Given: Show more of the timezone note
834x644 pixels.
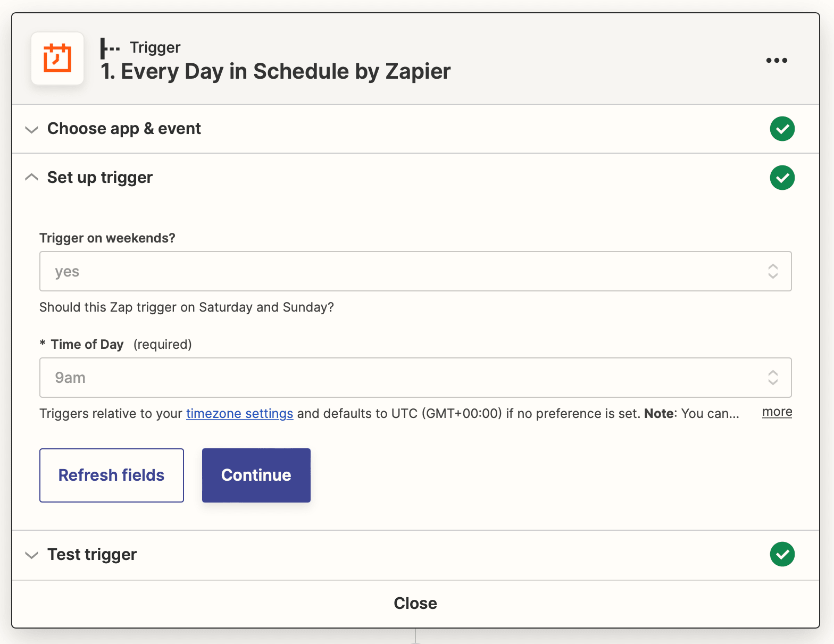Looking at the screenshot, I should point(777,412).
